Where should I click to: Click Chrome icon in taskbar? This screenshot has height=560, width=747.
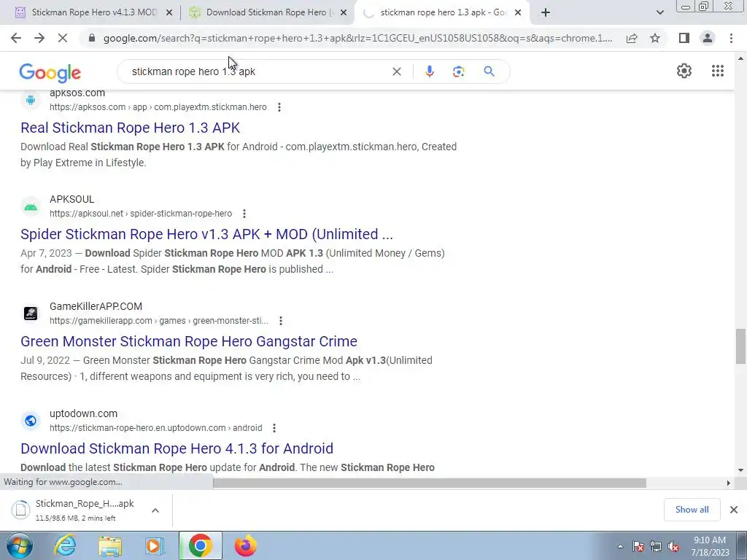(200, 545)
